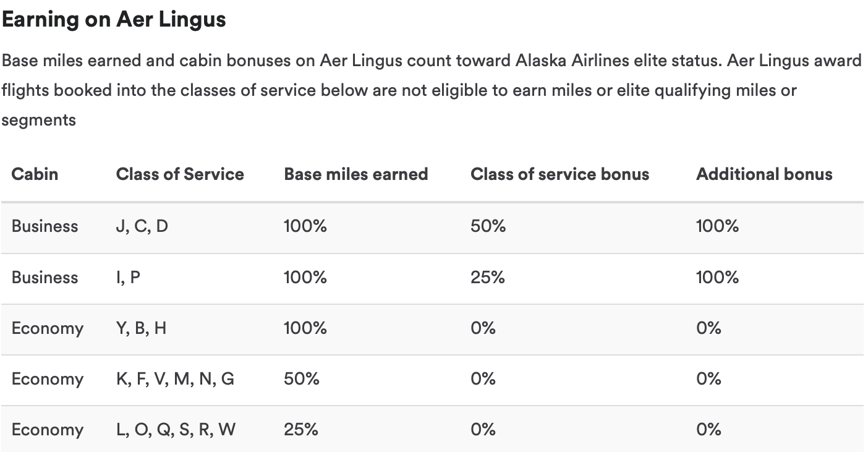Select the last Economy cabin row label
868x452 pixels.
(48, 429)
